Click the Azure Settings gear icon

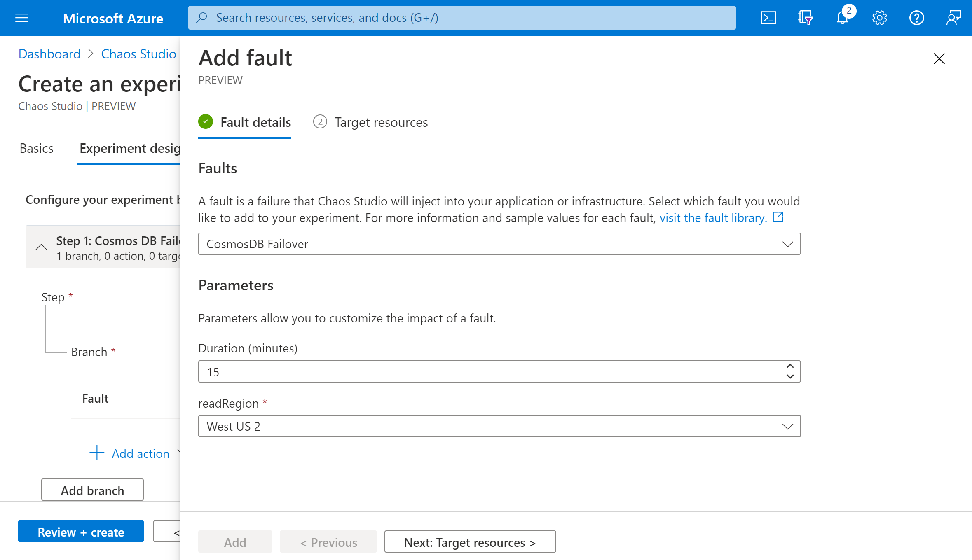[880, 17]
